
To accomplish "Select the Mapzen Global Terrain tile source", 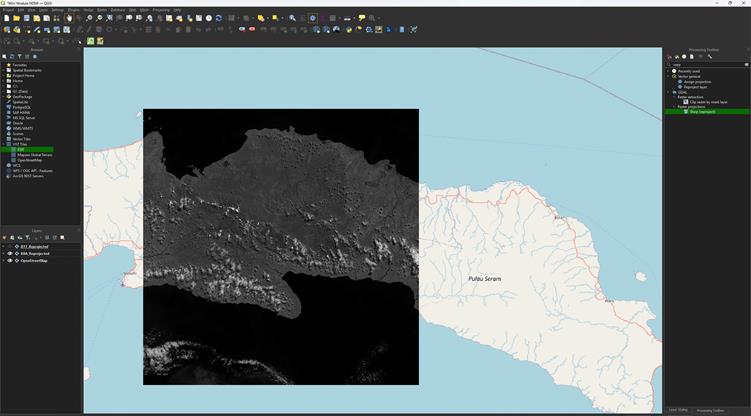I will point(36,154).
